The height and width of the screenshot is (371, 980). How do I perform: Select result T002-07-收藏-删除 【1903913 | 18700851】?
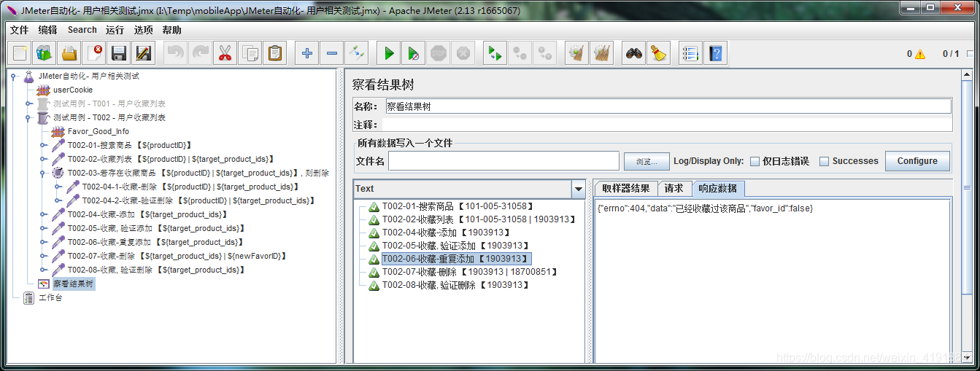click(x=471, y=272)
